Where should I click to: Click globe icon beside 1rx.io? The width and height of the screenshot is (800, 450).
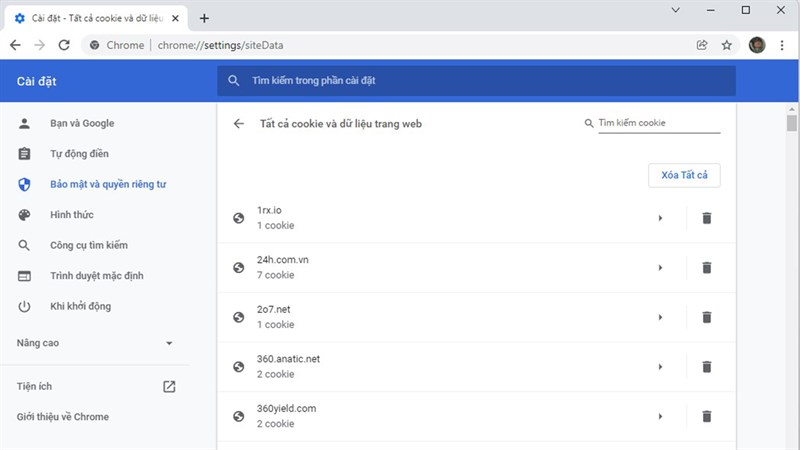point(238,218)
